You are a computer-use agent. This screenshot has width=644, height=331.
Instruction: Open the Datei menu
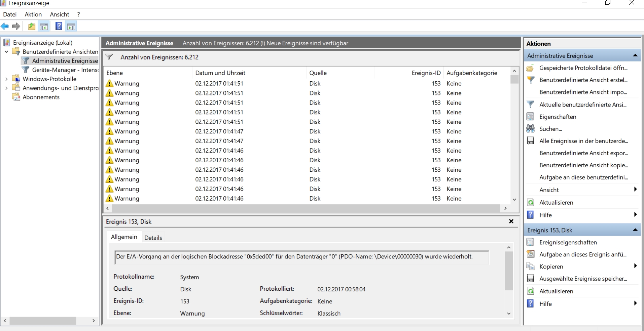click(10, 14)
